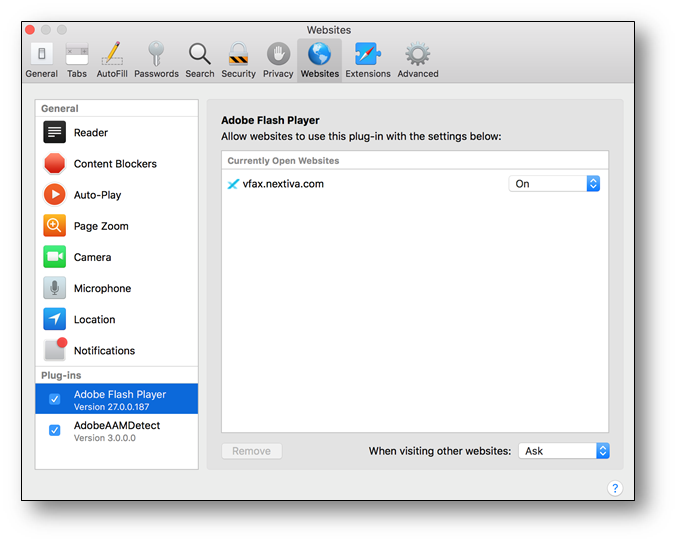
Task: Click the Camera label in the sidebar
Action: [x=92, y=257]
